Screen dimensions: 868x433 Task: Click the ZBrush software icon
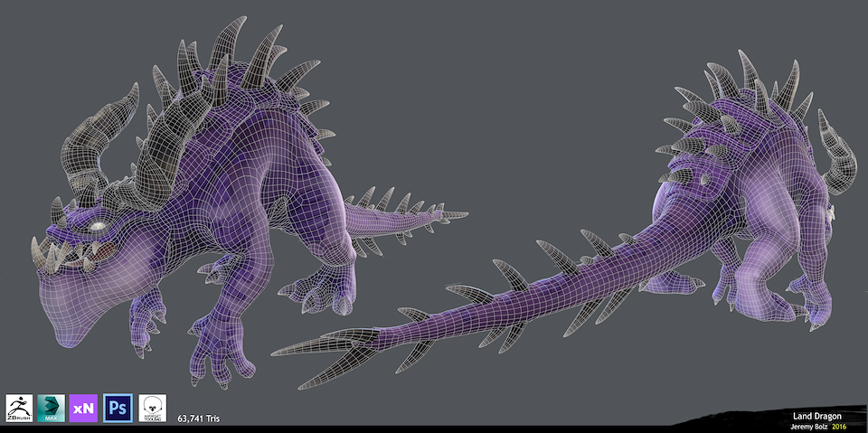pos(19,409)
